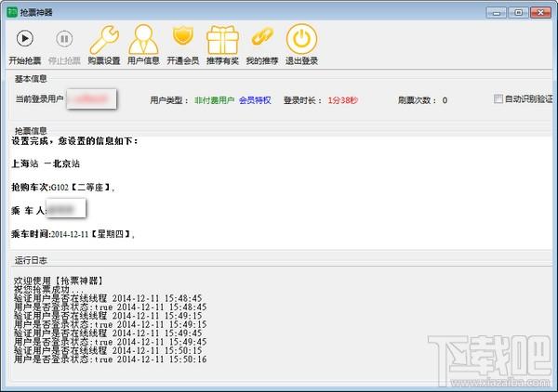Click log entry 用户是否登录状态:true 15:49:15
This screenshot has height=392, width=558.
tap(111, 324)
